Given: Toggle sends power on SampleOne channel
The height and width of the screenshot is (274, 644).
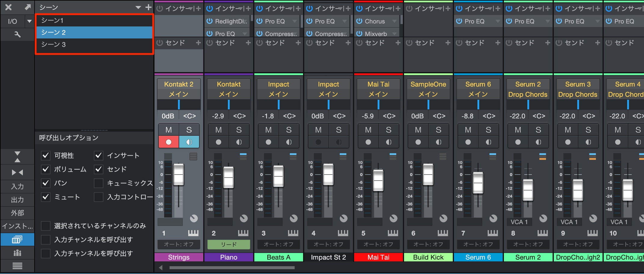Looking at the screenshot, I should tap(409, 43).
